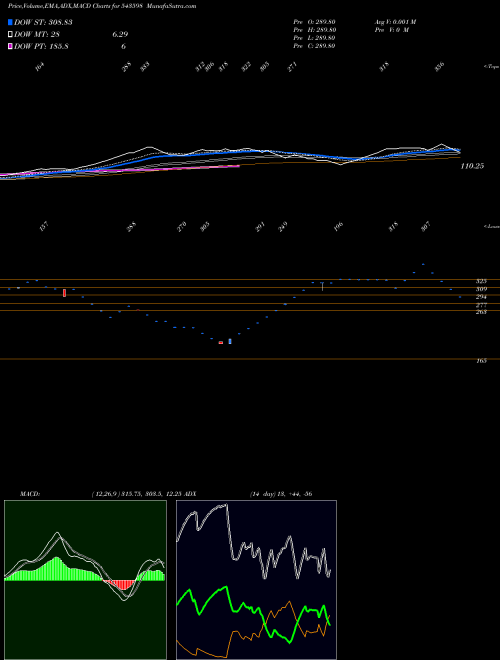
Task: Click the Pre O: 289.80 open value
Action: point(314,22)
